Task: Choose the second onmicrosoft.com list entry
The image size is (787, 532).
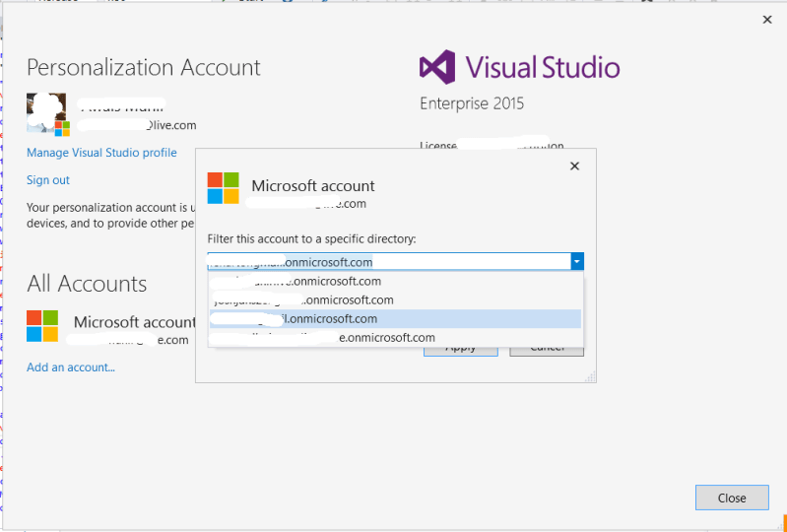Action: point(396,300)
